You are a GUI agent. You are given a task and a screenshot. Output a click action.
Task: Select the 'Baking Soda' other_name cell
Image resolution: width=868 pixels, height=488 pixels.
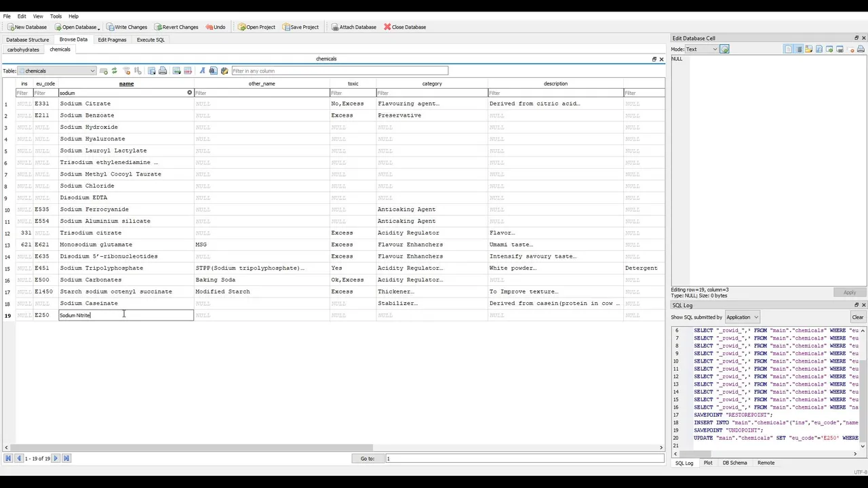[262, 280]
